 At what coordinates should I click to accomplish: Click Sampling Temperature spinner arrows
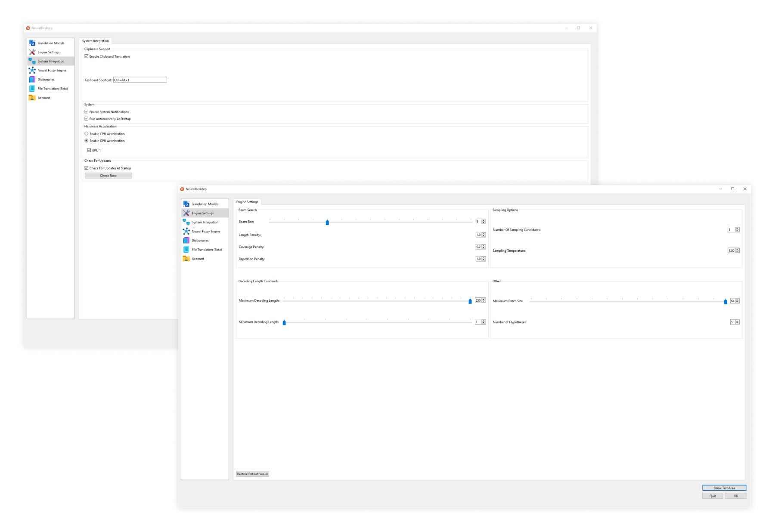pyautogui.click(x=738, y=251)
